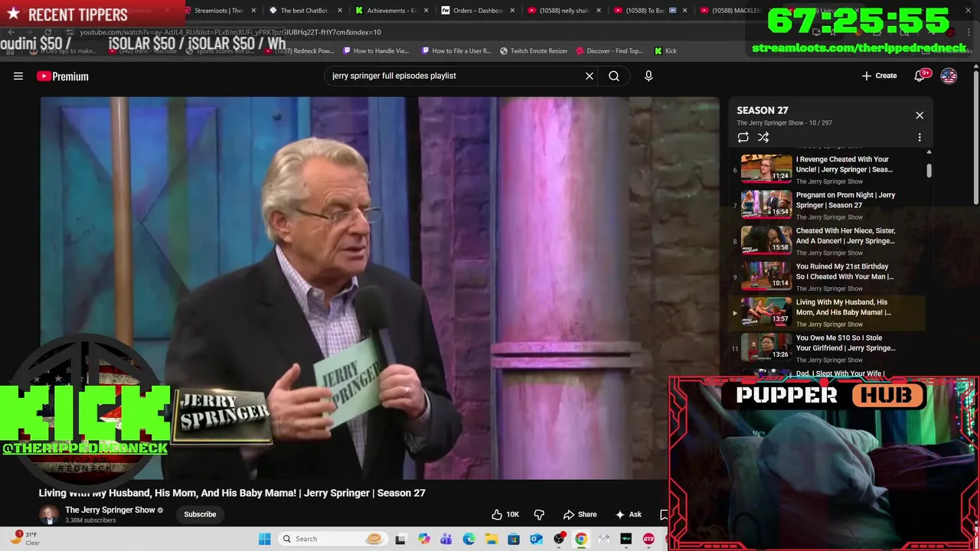
Task: Open 'Discover - Find Top...' bookmark
Action: click(609, 51)
